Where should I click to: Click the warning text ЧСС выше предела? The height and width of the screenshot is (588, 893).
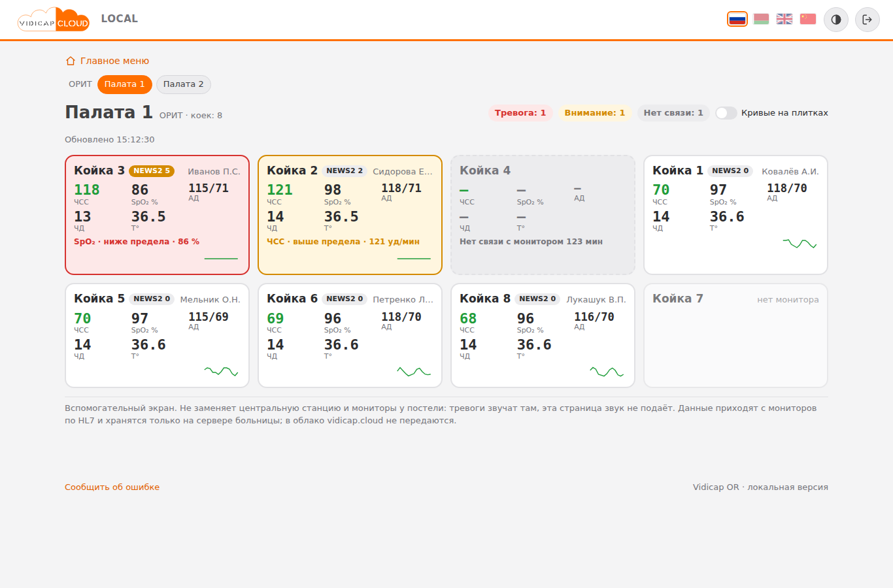(x=343, y=242)
